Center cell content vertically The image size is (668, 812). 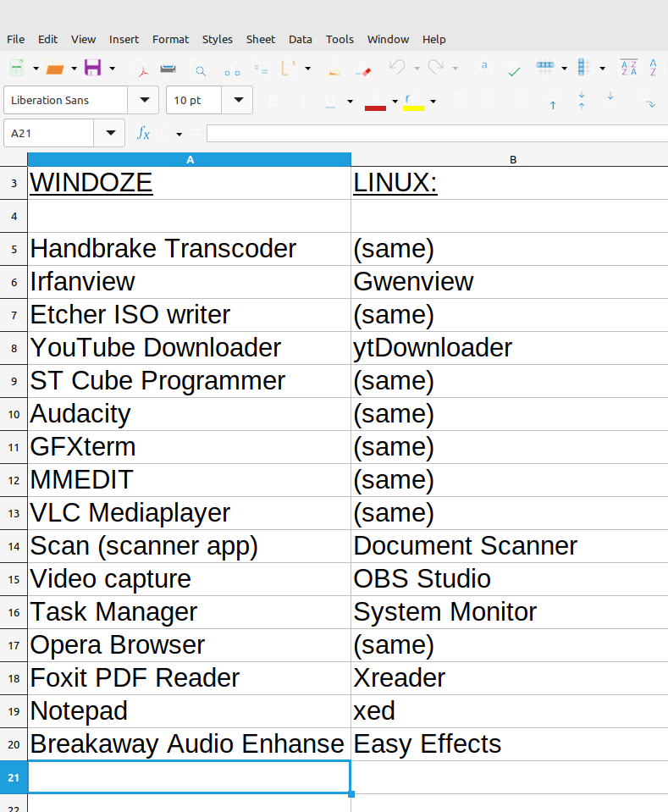click(x=582, y=101)
